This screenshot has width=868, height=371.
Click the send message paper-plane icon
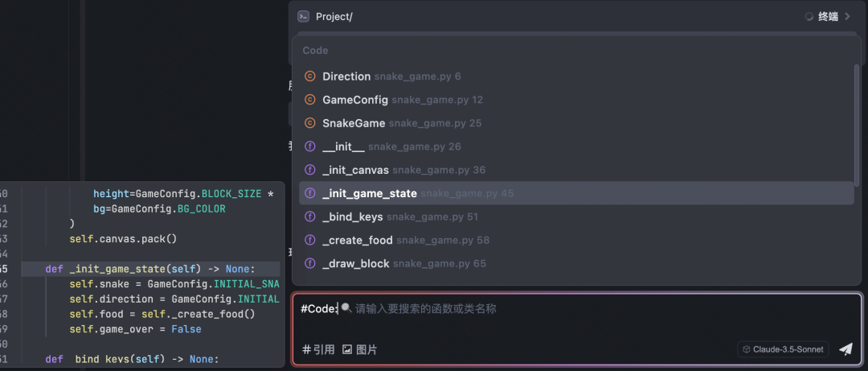(845, 349)
